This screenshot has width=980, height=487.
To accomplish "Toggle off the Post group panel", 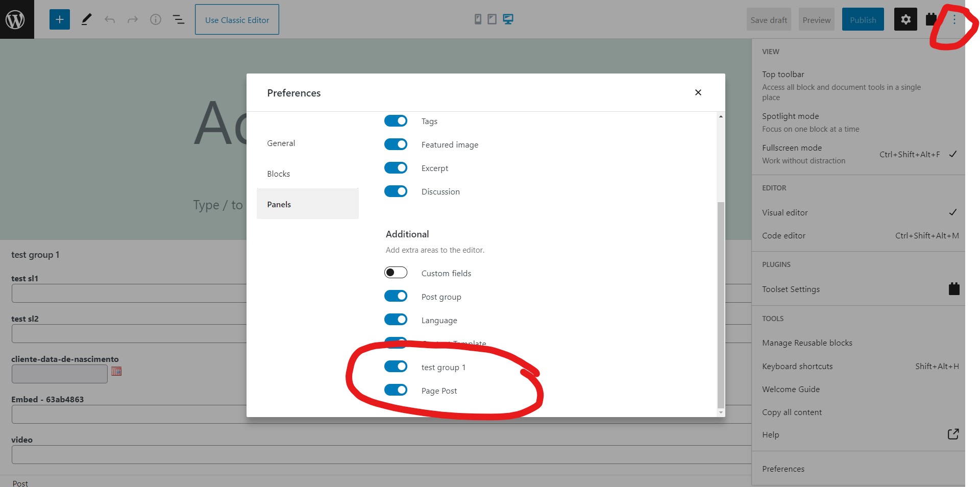I will point(396,296).
